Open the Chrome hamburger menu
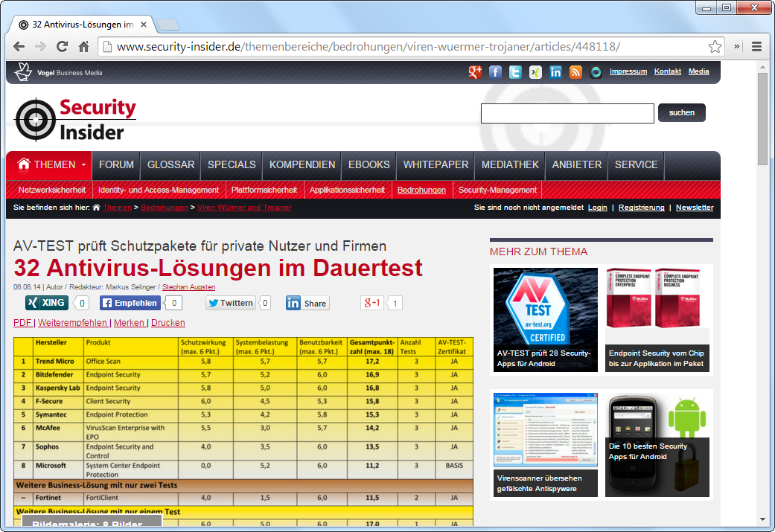The width and height of the screenshot is (775, 532). click(756, 47)
